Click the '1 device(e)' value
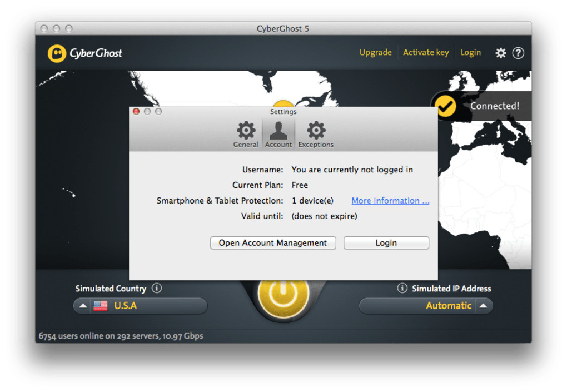 [x=312, y=201]
